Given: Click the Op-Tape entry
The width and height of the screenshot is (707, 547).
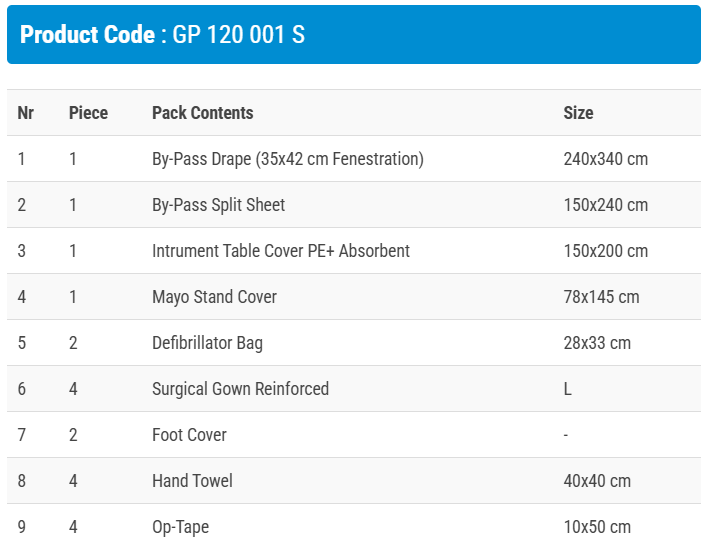Looking at the screenshot, I should tap(180, 527).
